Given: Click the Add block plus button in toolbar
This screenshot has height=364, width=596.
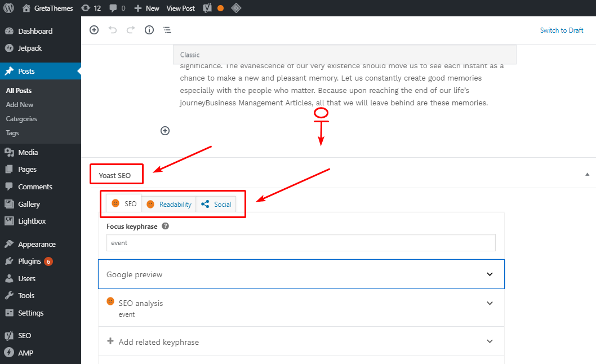Looking at the screenshot, I should pyautogui.click(x=94, y=30).
